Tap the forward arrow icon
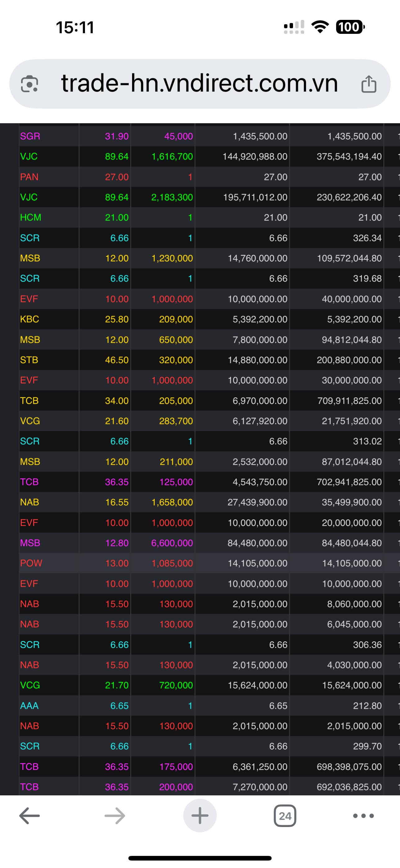Screen dimensions: 400x868 [x=115, y=816]
